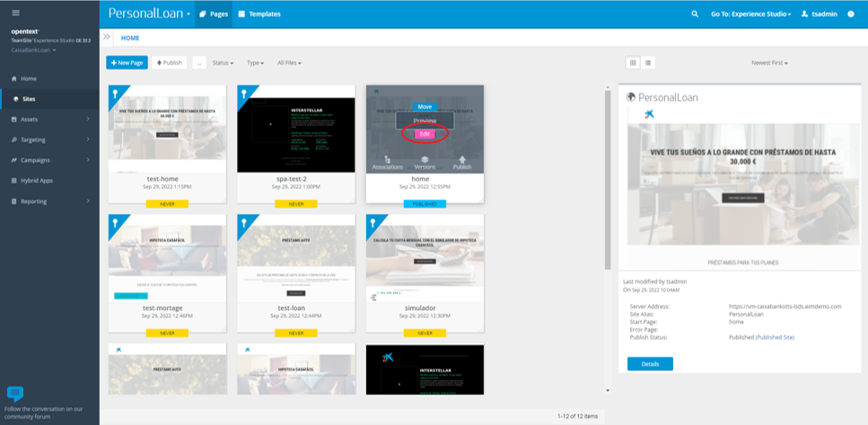Select the test-mortage page thumbnail
The height and width of the screenshot is (425, 868).
click(167, 258)
